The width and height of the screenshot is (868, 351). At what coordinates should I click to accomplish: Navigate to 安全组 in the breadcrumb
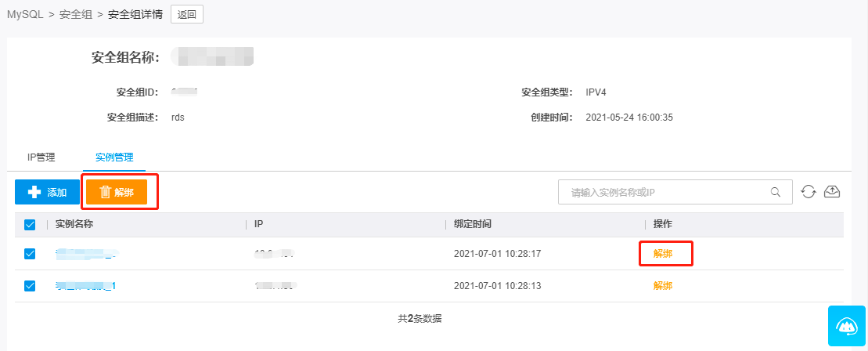pos(75,14)
